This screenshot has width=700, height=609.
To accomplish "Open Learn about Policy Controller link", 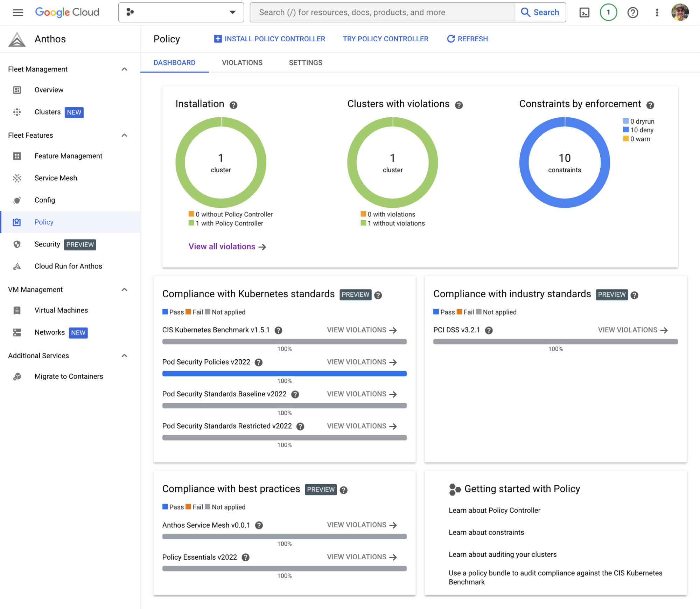I will tap(494, 511).
